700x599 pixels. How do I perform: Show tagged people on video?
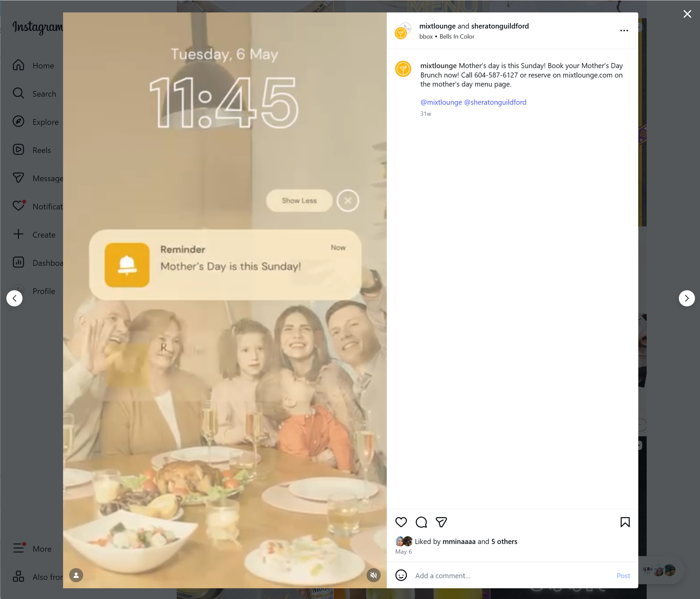76,575
